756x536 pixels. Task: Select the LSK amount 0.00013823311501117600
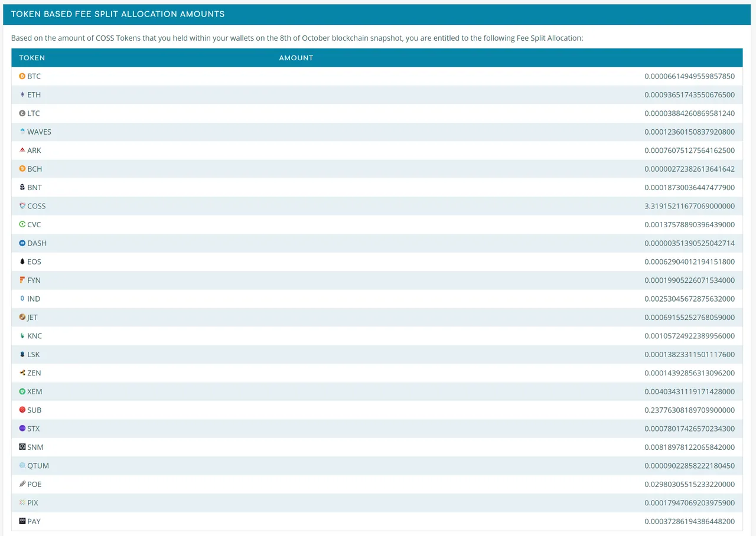[x=689, y=354]
